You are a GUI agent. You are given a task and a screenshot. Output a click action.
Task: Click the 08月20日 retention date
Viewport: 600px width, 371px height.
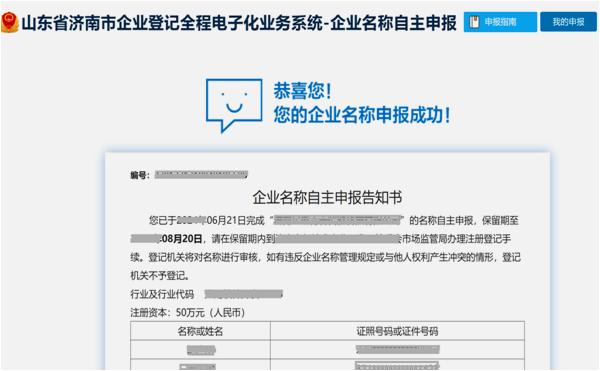[181, 239]
